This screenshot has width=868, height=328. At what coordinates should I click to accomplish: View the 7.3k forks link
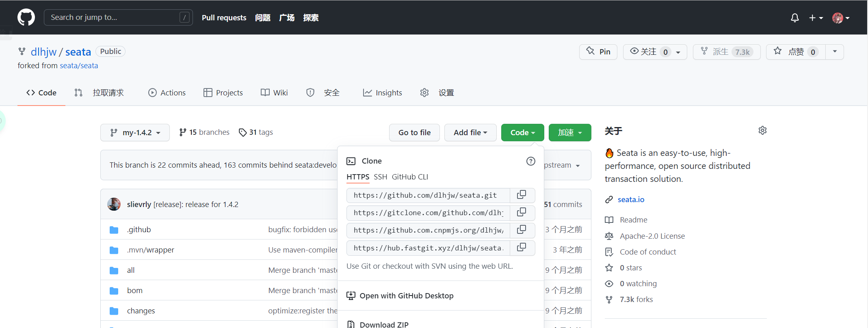pyautogui.click(x=636, y=300)
